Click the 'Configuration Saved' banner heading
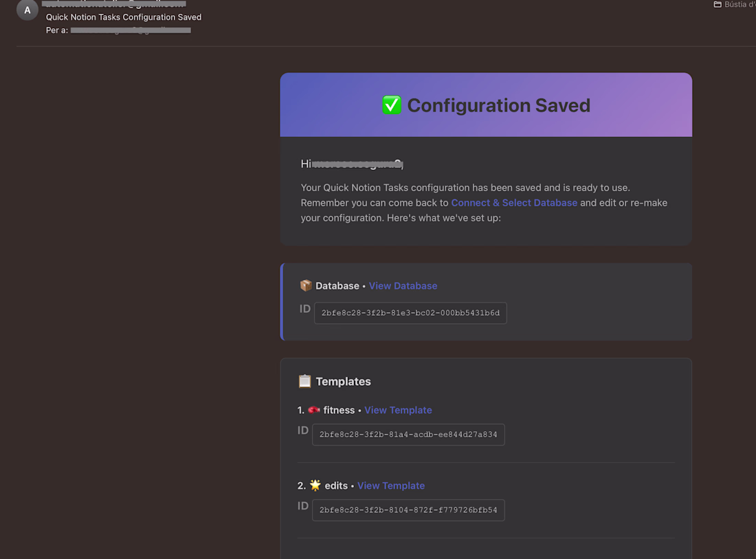Viewport: 756px width, 559px height. pyautogui.click(x=498, y=105)
